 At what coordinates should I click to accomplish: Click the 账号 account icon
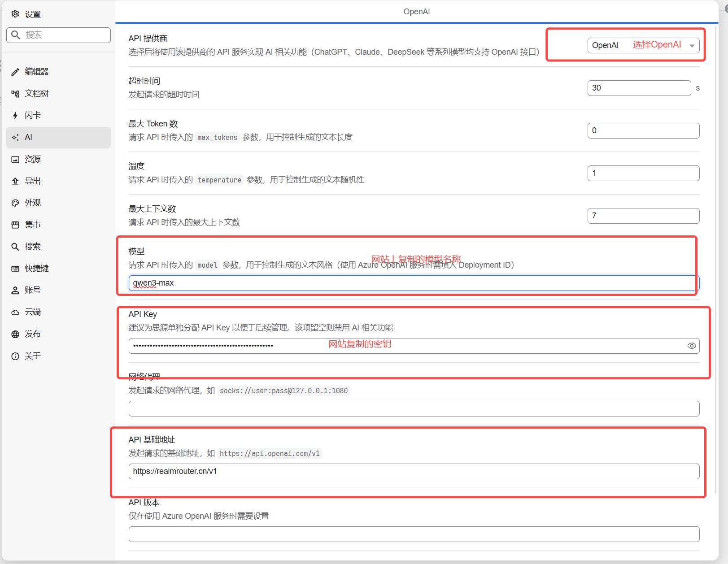pos(15,290)
